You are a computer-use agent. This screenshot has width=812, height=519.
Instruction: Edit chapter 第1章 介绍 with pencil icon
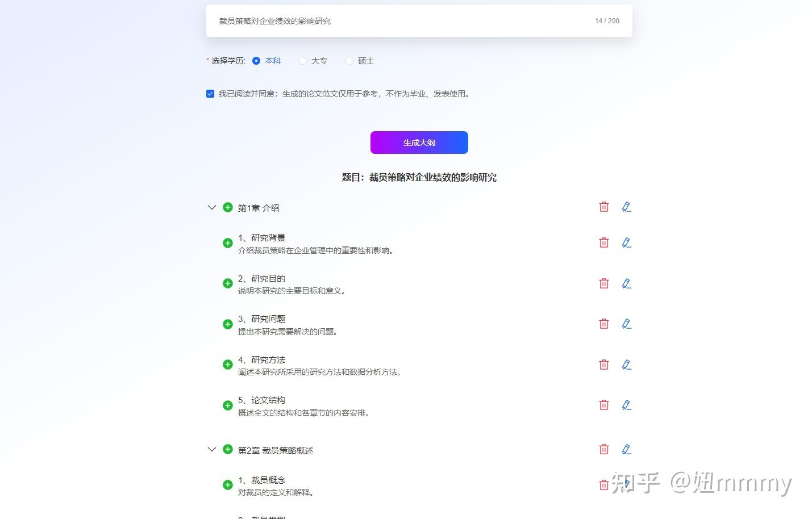pyautogui.click(x=626, y=207)
